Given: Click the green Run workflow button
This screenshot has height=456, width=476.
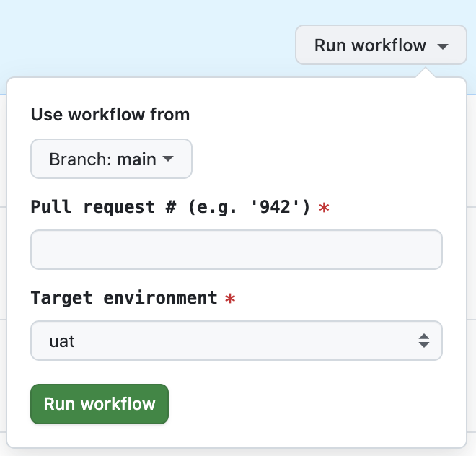Looking at the screenshot, I should tap(99, 403).
